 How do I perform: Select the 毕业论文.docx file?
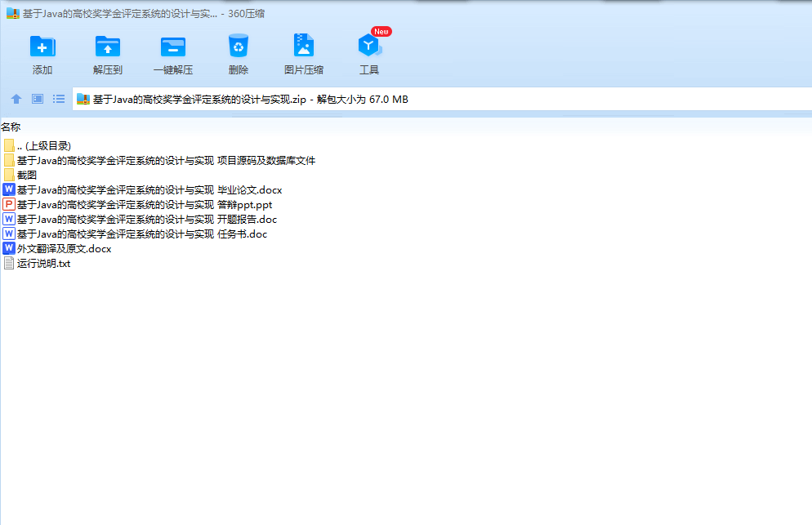(143, 190)
